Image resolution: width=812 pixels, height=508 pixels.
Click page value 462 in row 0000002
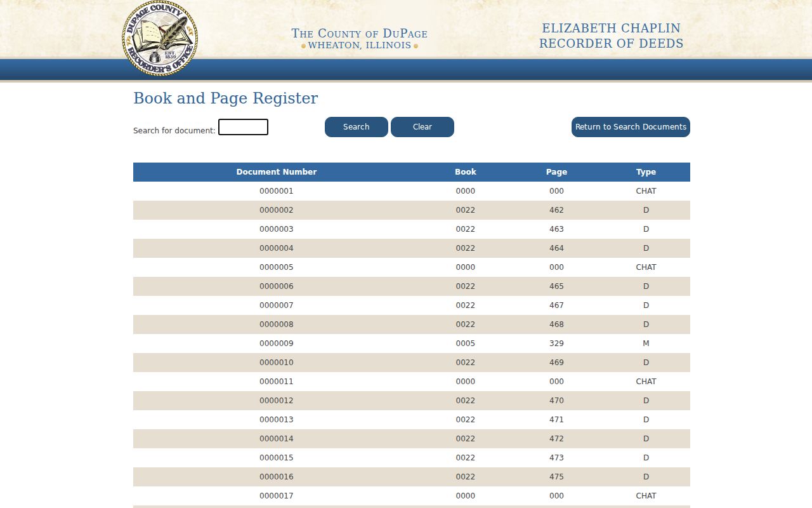pos(556,210)
